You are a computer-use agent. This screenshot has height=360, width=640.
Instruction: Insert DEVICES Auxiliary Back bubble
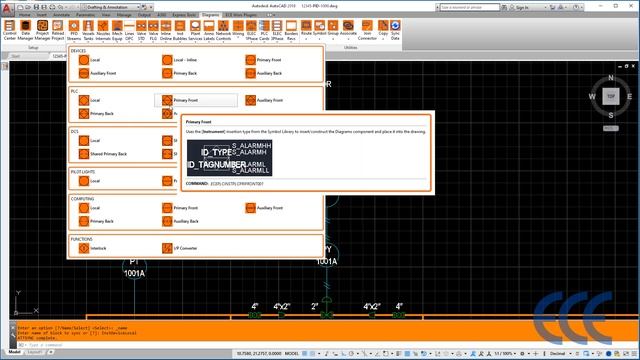click(264, 73)
